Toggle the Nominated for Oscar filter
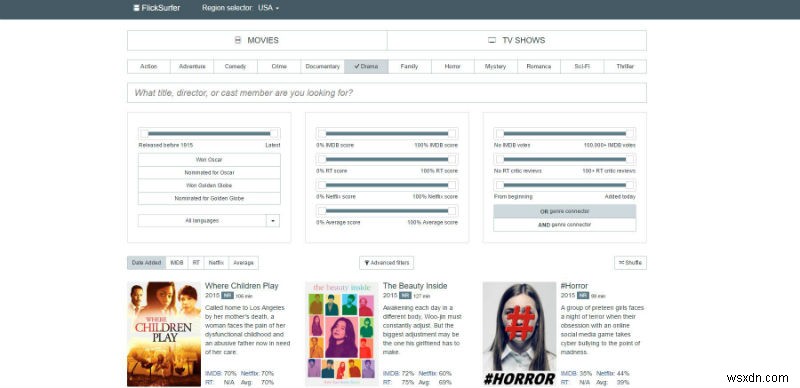This screenshot has height=388, width=800. [209, 173]
